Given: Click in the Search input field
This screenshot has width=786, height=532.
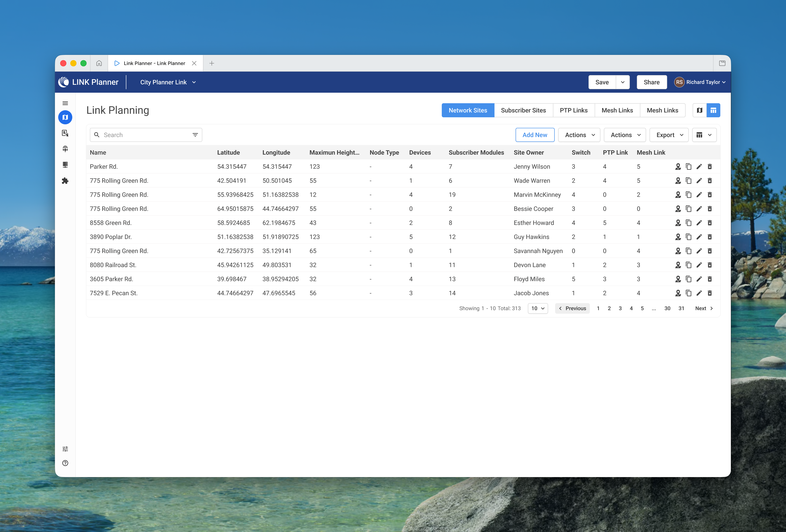Looking at the screenshot, I should click(146, 135).
